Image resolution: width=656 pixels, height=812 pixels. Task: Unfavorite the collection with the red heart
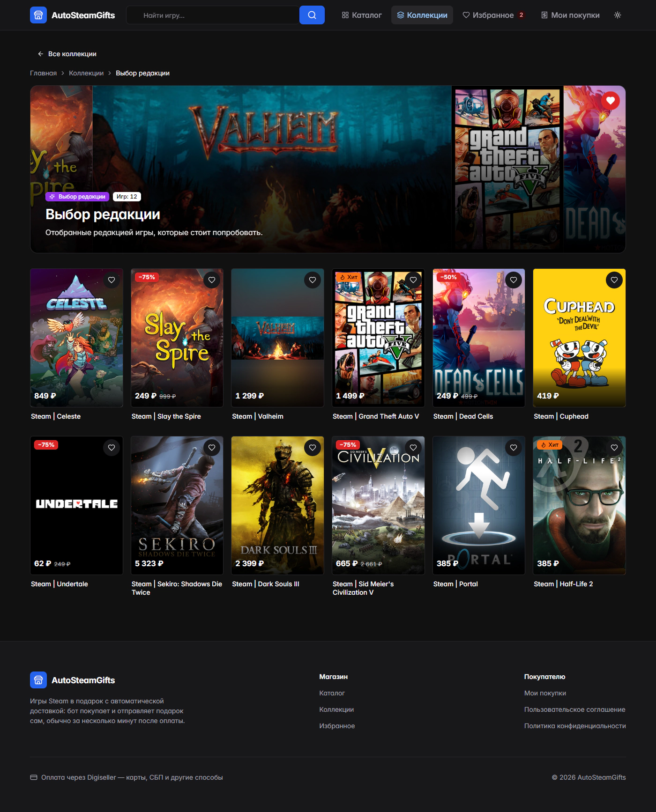tap(611, 100)
